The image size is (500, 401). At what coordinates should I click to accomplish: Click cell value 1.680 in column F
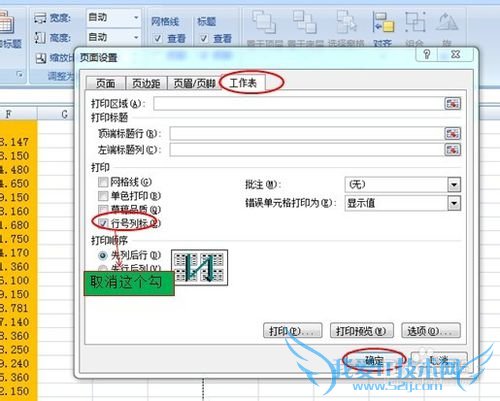(x=15, y=225)
